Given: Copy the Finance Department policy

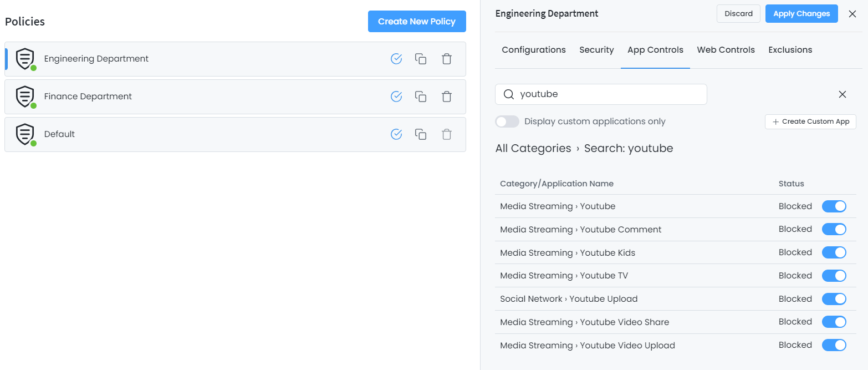Looking at the screenshot, I should 421,97.
